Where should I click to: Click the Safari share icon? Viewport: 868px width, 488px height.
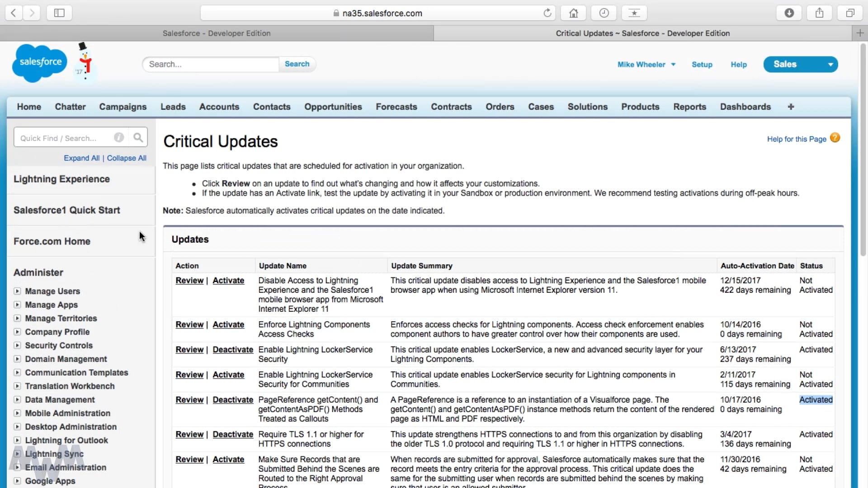tap(819, 13)
